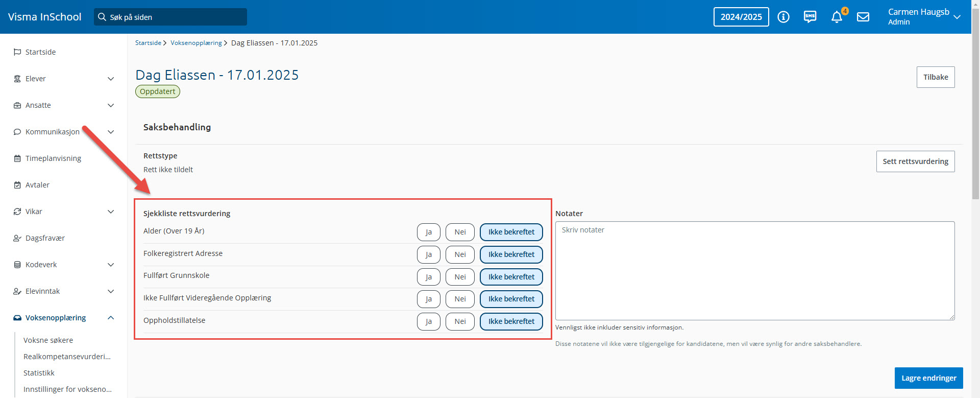Screen dimensions: 980x398
Task: Open Voksne søkere submenu item
Action: [x=48, y=340]
